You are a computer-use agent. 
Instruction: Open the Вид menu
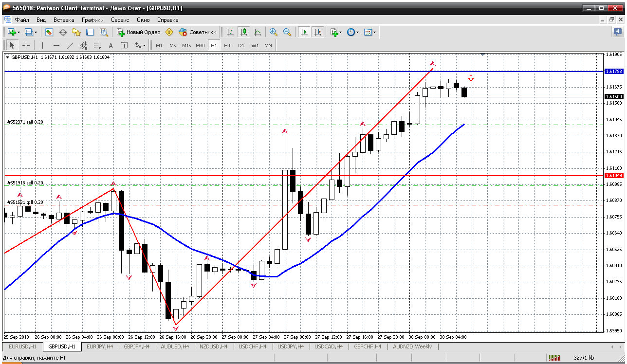coord(41,20)
